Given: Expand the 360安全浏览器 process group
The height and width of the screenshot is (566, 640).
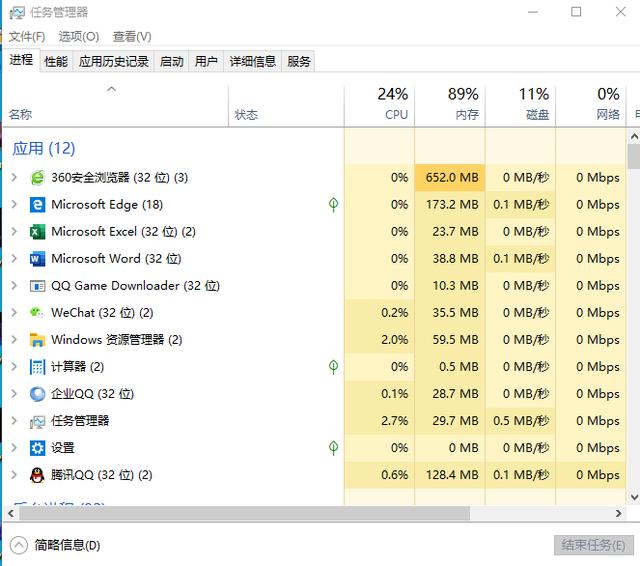Looking at the screenshot, I should point(14,177).
